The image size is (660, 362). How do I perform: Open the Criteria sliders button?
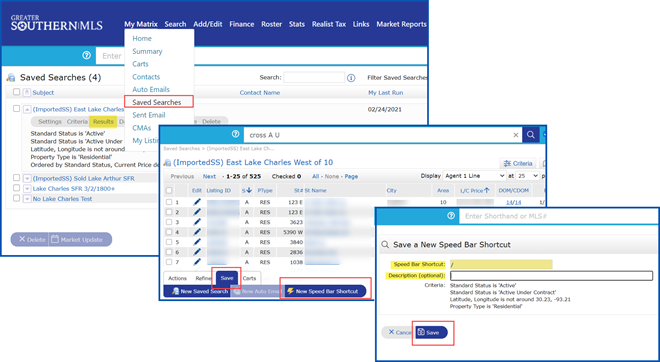(x=518, y=163)
